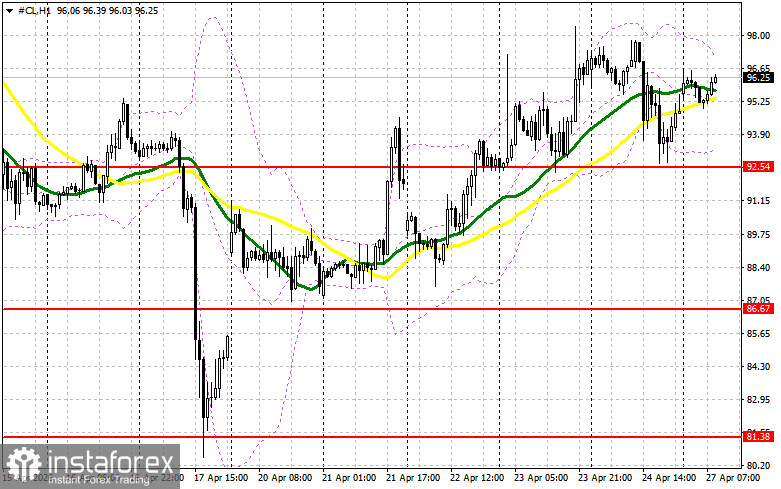Image resolution: width=781 pixels, height=489 pixels.
Task: Select the red level label 92.54
Action: pyautogui.click(x=759, y=167)
